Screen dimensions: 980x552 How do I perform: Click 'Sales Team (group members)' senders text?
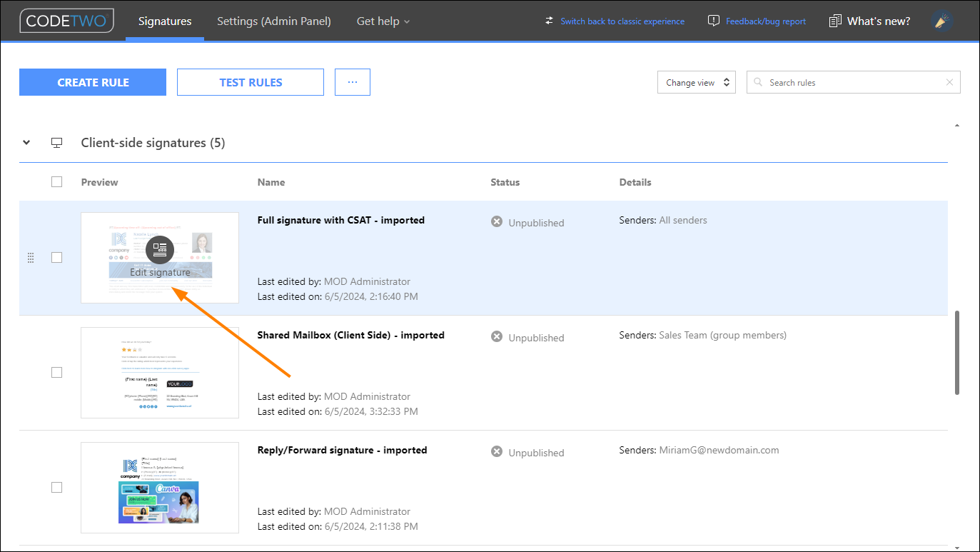pyautogui.click(x=723, y=335)
